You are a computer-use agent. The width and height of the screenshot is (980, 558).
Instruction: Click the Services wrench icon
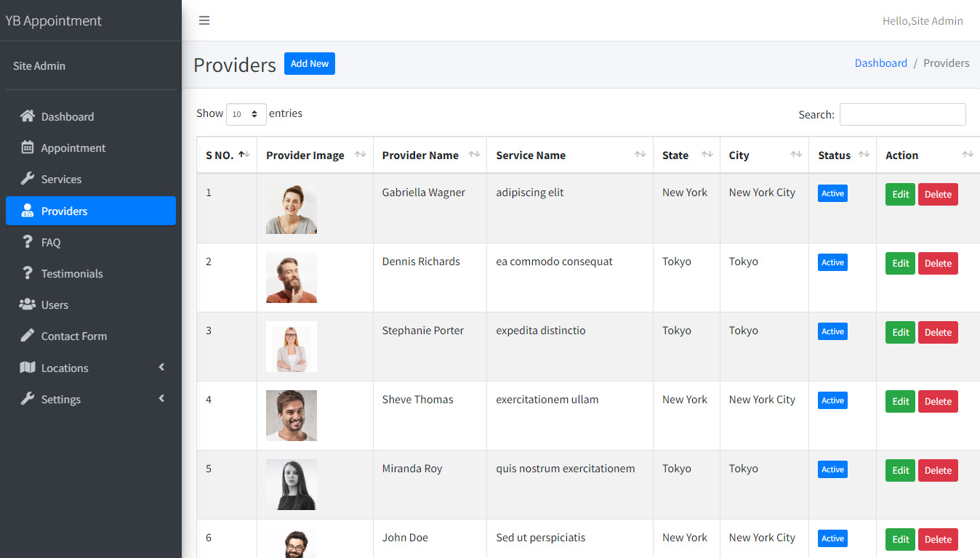click(28, 179)
